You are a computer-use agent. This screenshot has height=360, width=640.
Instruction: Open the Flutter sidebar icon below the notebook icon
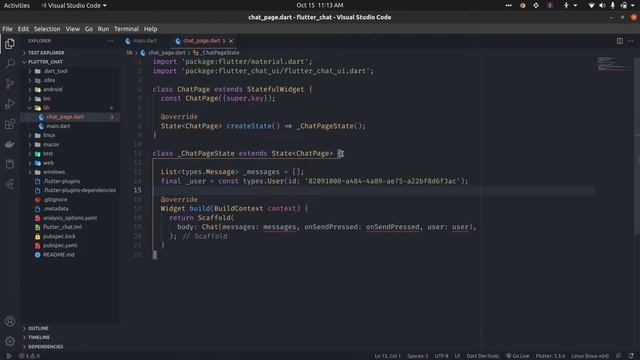10,184
